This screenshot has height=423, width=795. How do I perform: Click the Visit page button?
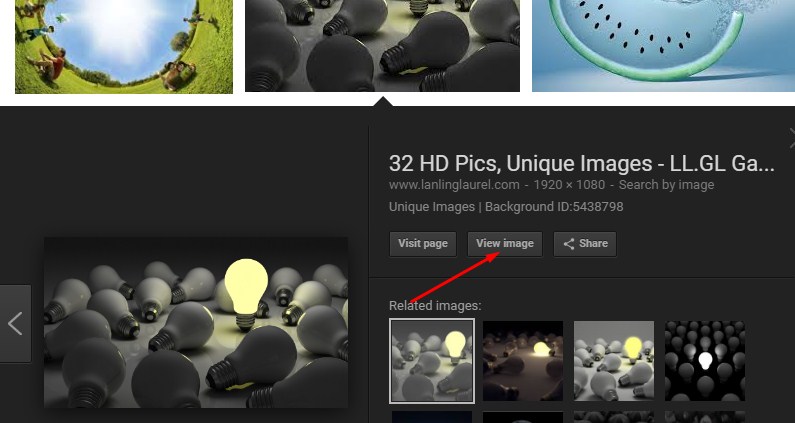(x=423, y=244)
